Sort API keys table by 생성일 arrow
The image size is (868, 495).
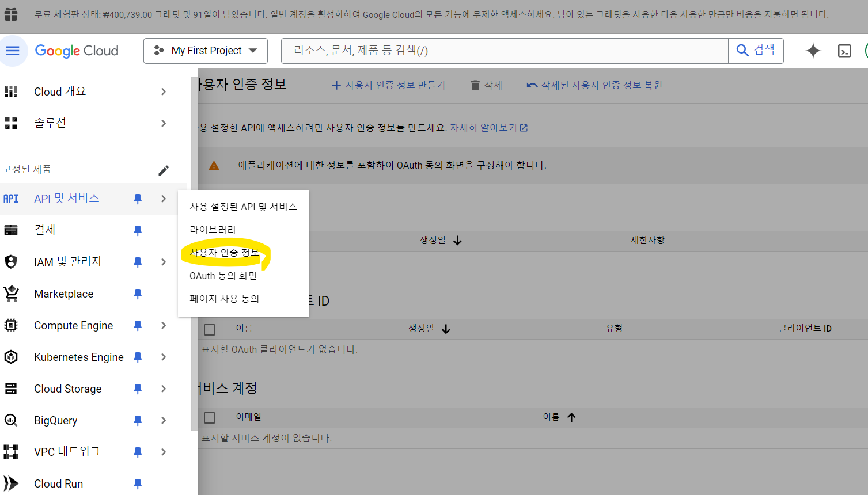[x=457, y=241]
